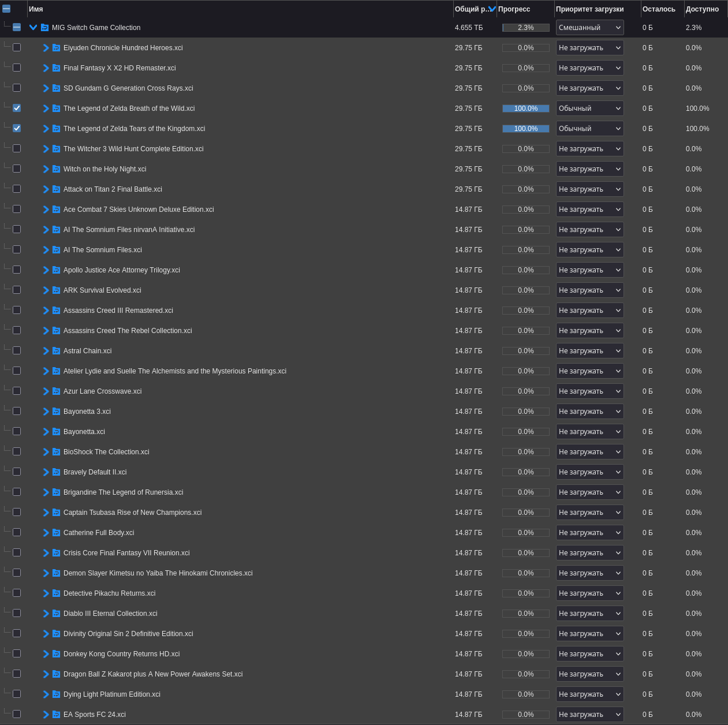Check the Bayonetta.xci checkbox
This screenshot has height=725, width=728.
[x=17, y=431]
